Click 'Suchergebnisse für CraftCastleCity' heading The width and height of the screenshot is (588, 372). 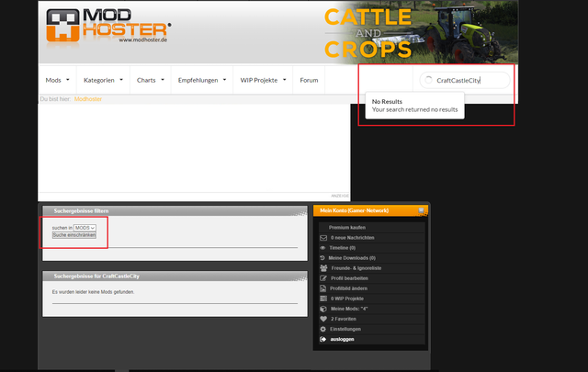click(96, 276)
